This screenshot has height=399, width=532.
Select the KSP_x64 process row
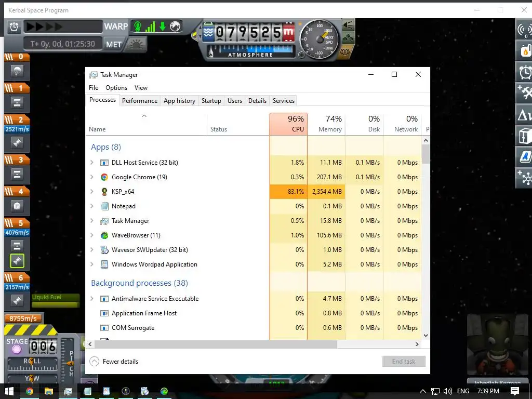click(x=254, y=192)
